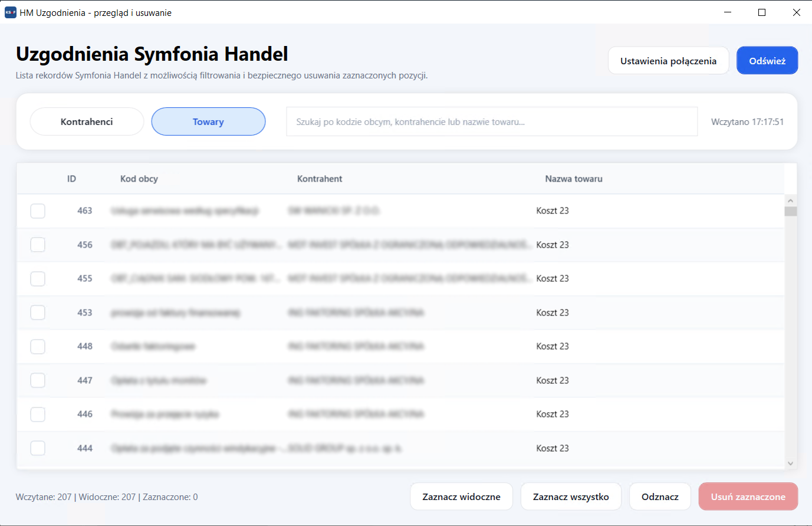Click the table scrollbar thumb

[x=791, y=212]
